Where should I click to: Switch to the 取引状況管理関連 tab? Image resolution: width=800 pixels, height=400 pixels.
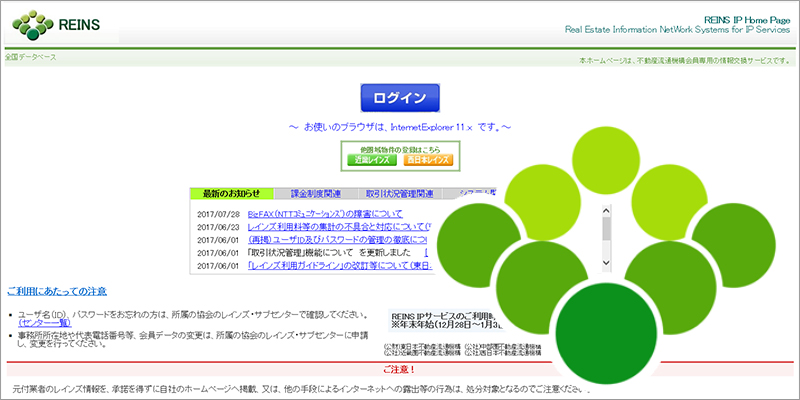(x=400, y=193)
